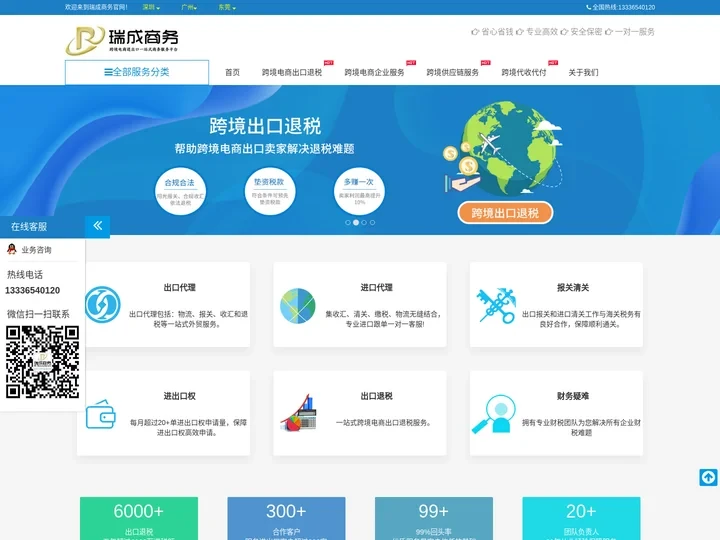Open the 进出口权 card title

180,396
